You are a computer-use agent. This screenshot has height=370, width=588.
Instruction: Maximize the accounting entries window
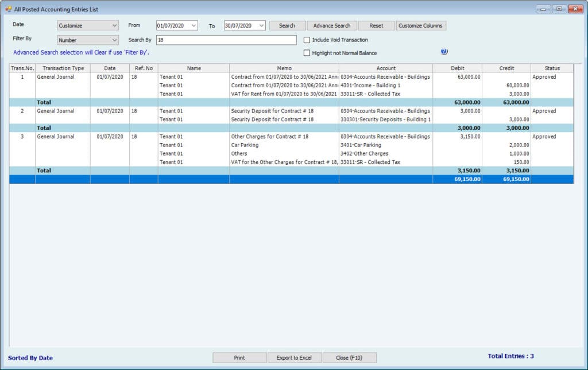pyautogui.click(x=559, y=9)
